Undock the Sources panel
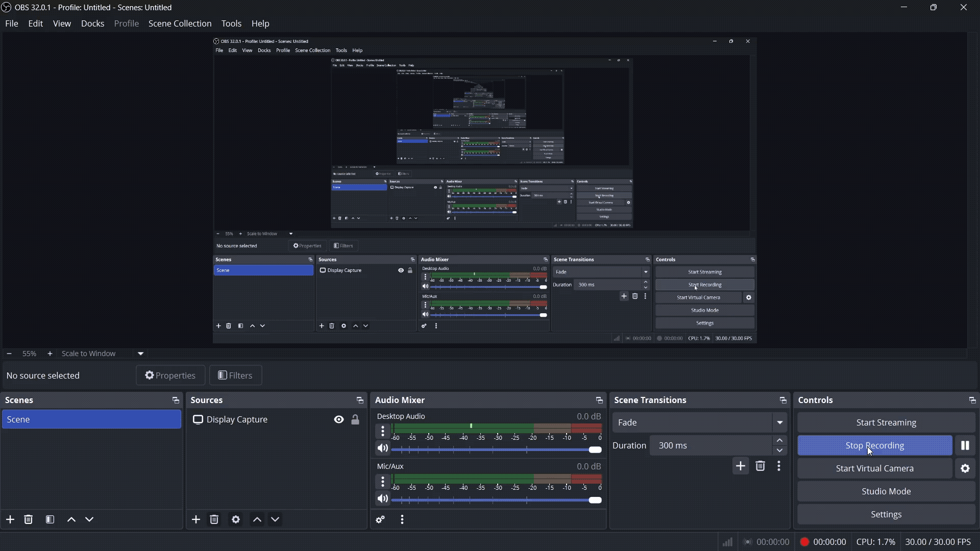 pos(360,400)
